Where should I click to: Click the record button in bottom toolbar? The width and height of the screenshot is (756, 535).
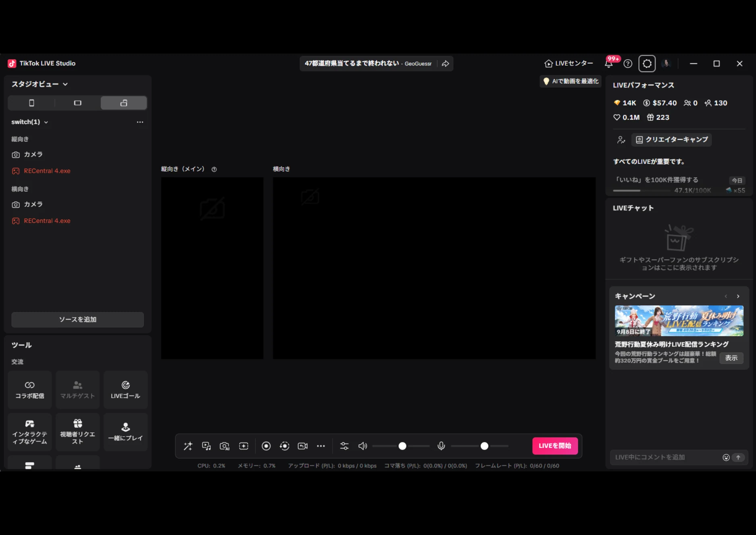pyautogui.click(x=266, y=446)
